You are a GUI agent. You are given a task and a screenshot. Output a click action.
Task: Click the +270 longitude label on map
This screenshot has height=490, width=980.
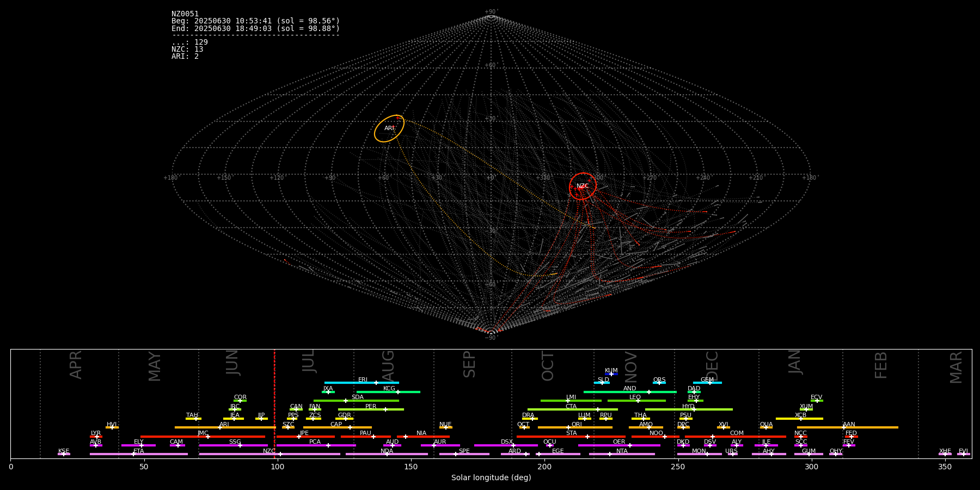[x=650, y=178]
